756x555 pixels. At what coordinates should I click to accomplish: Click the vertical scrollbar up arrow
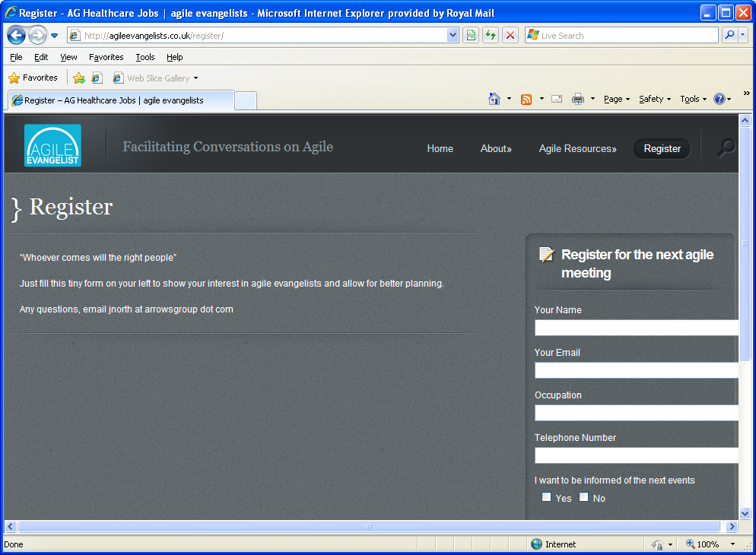[745, 120]
